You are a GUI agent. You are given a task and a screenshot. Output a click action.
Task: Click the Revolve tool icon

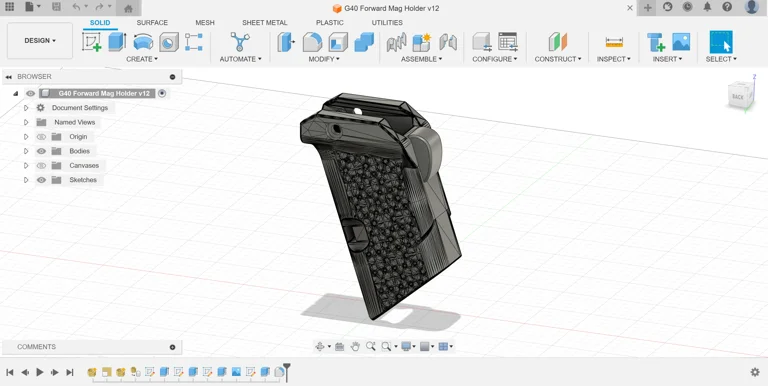coord(143,42)
